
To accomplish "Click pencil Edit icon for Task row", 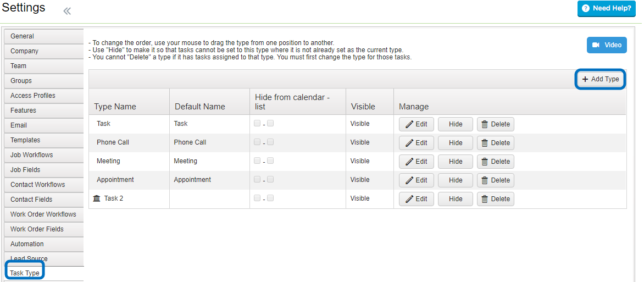I will [409, 124].
